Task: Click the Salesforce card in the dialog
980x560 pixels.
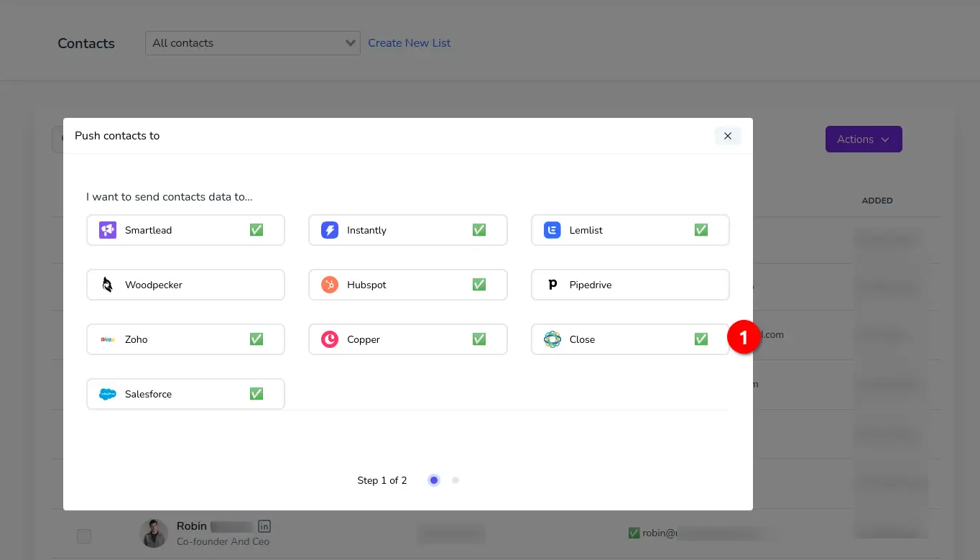Action: (185, 393)
